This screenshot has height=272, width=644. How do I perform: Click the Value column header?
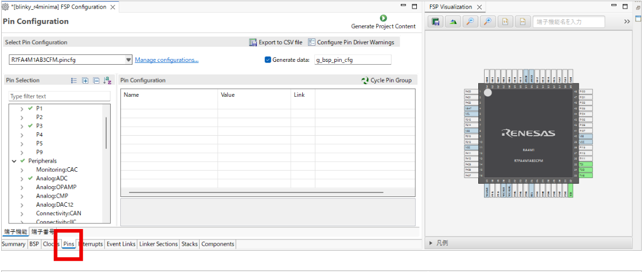228,94
